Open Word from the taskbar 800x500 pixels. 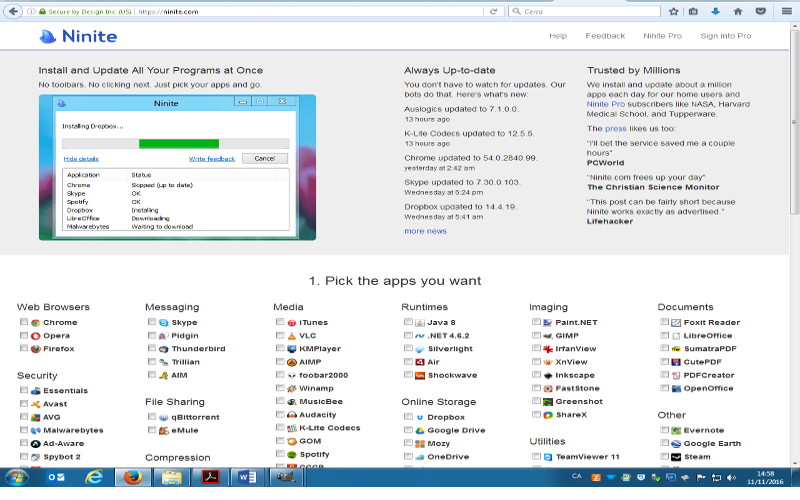[x=248, y=477]
